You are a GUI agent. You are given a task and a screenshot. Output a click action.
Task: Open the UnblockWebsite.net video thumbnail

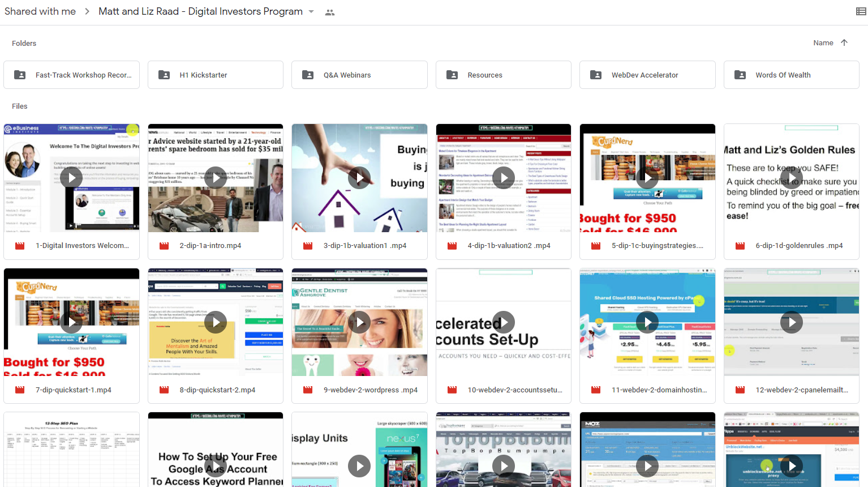[792, 450]
